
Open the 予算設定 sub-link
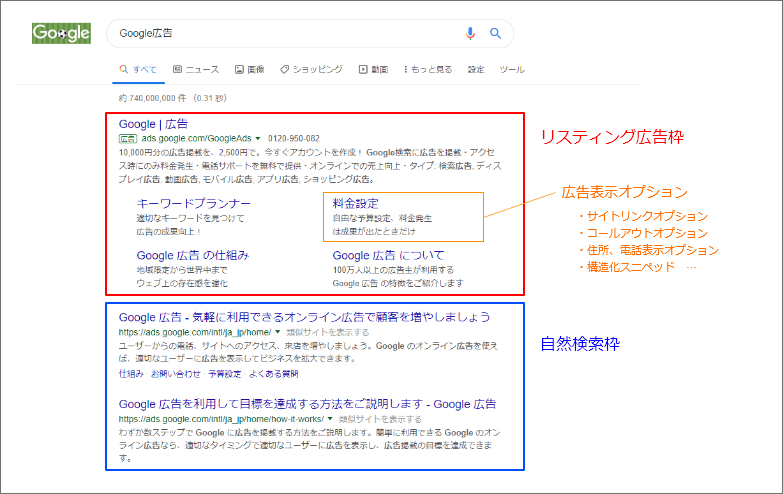(x=225, y=374)
